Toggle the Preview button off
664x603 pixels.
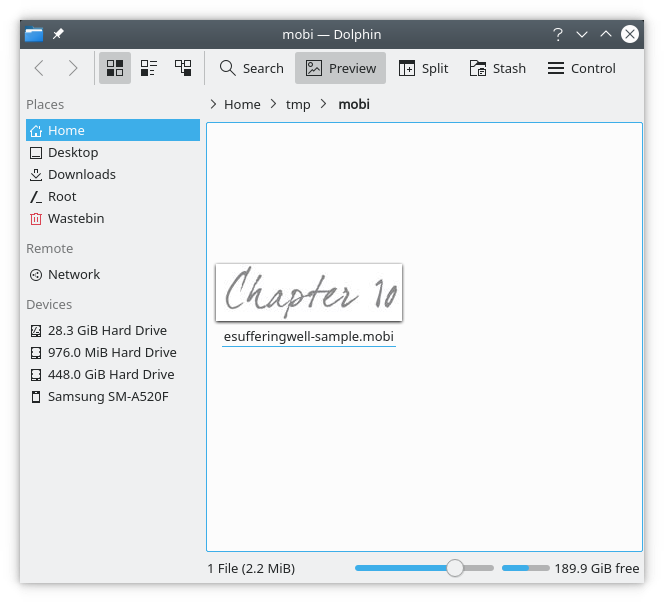click(340, 68)
